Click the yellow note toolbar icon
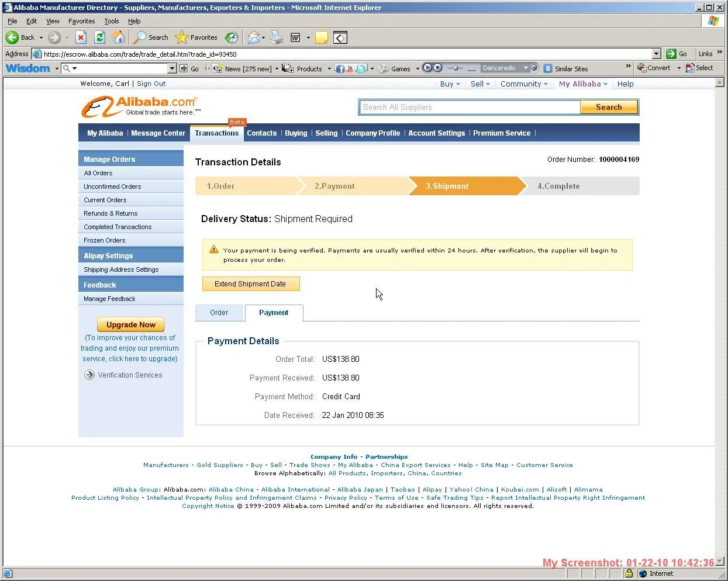Screen dimensions: 728x581 322,37
